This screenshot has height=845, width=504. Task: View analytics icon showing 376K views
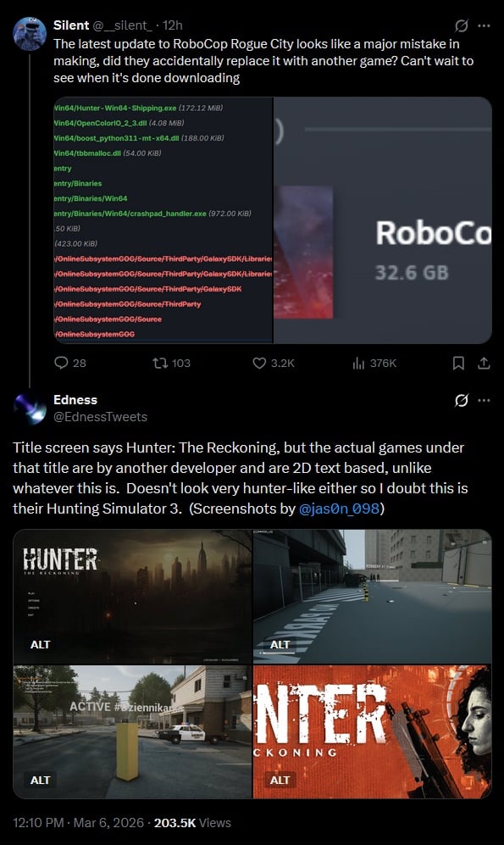(x=358, y=364)
